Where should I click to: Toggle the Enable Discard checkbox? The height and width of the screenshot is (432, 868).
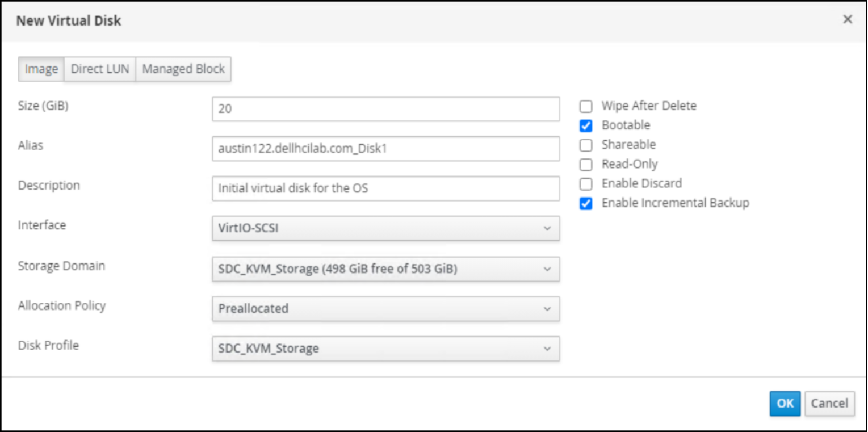[x=586, y=184]
